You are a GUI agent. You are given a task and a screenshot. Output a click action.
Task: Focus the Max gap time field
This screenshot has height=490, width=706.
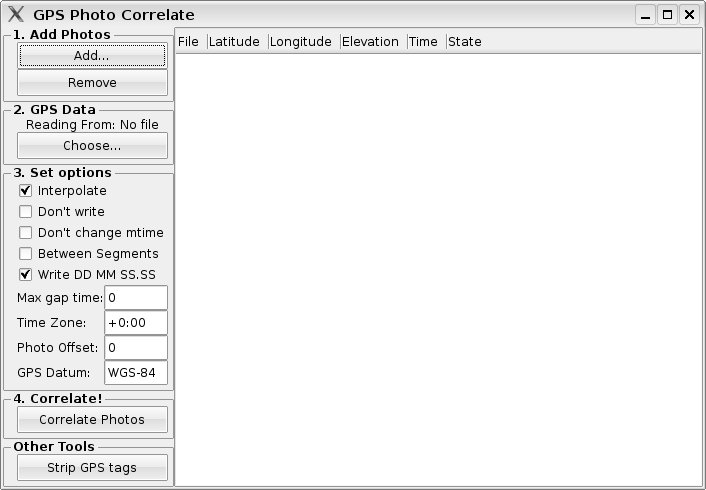[x=136, y=298]
